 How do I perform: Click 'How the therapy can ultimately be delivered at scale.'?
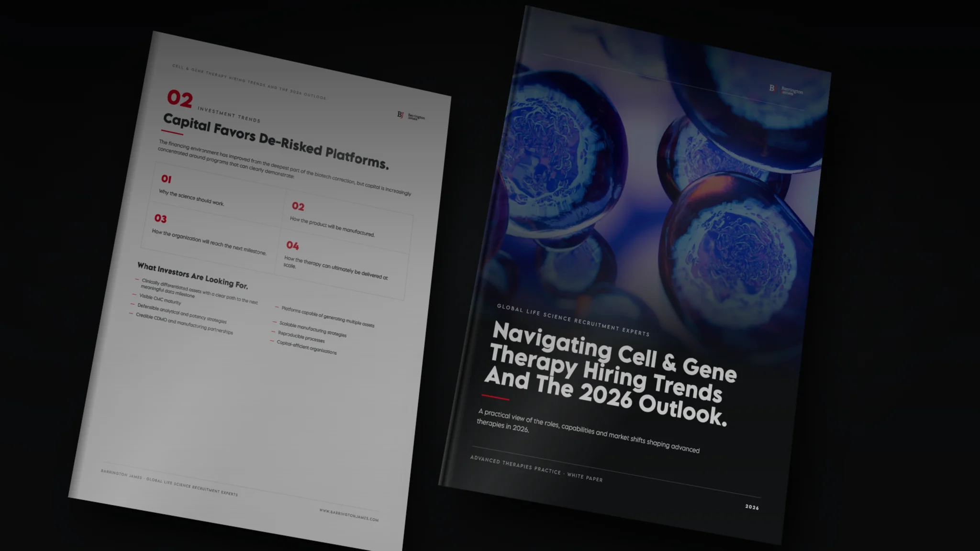(x=335, y=268)
